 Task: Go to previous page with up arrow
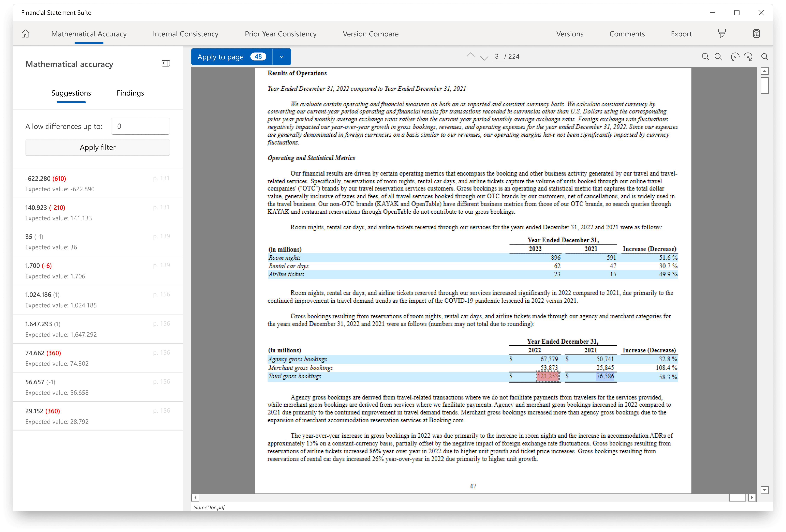pos(470,56)
